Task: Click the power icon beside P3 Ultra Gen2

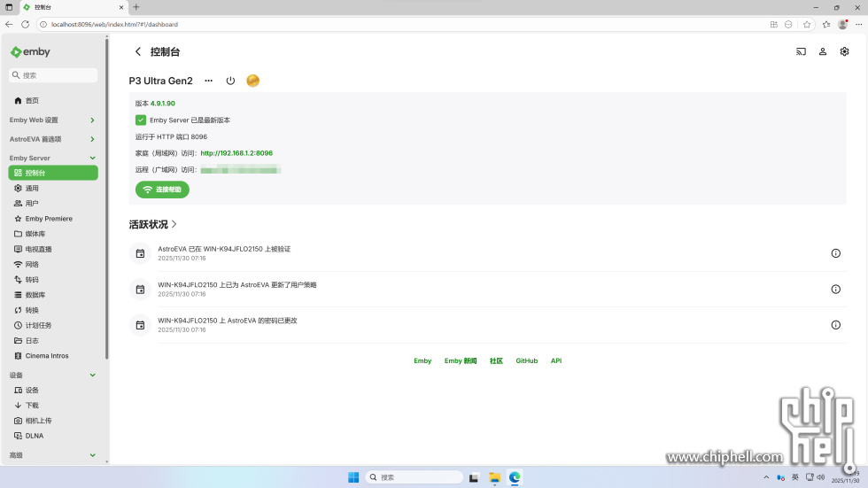Action: pyautogui.click(x=230, y=81)
